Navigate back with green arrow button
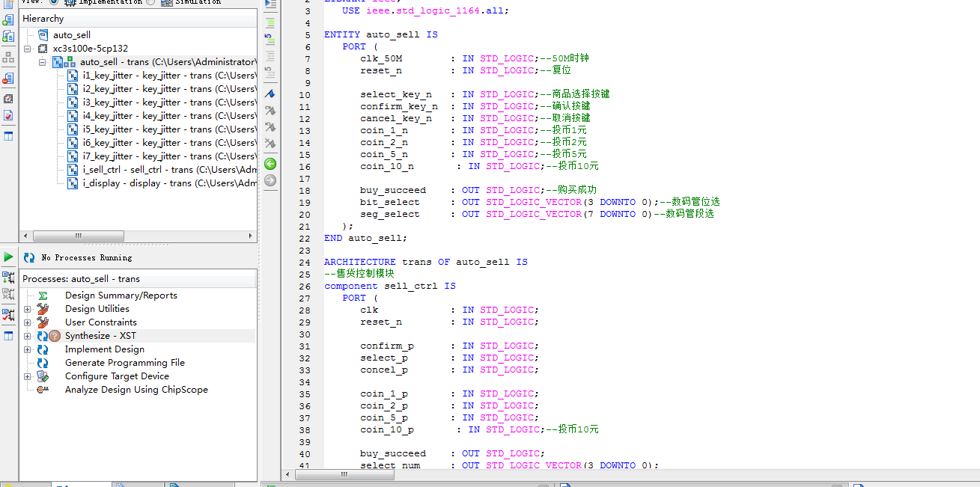 click(x=270, y=163)
